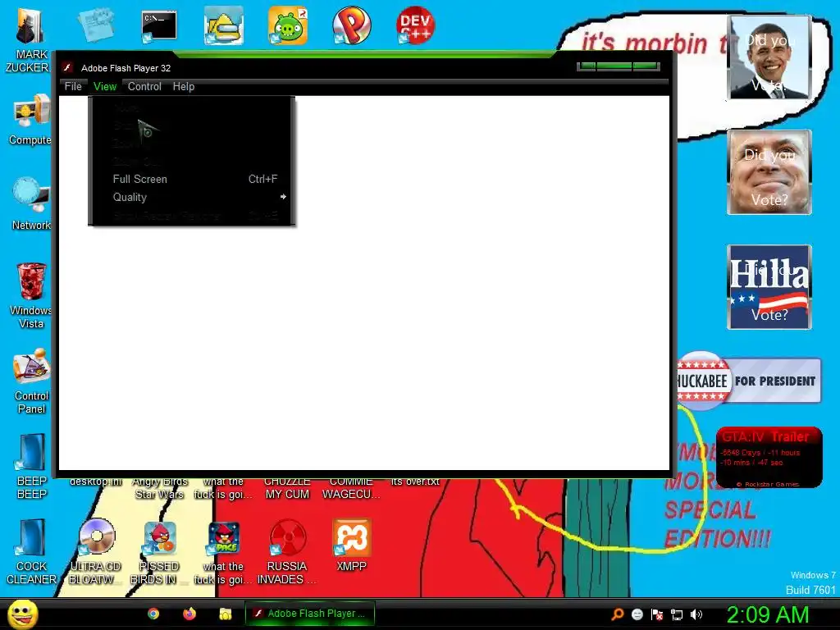Click the volume speaker tray icon
This screenshot has width=840, height=630.
point(696,614)
